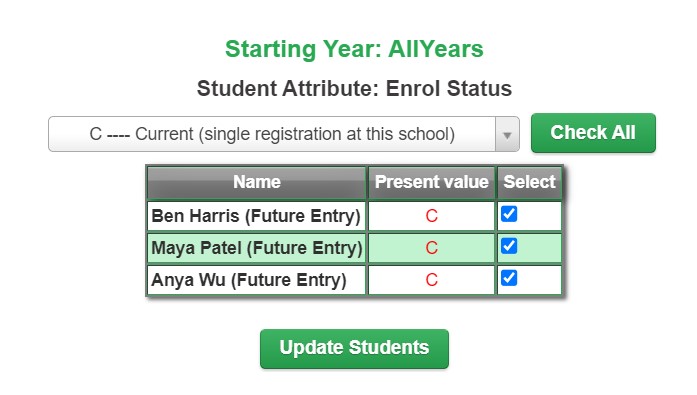This screenshot has height=395, width=697.
Task: Click the Update Students button
Action: click(x=354, y=349)
